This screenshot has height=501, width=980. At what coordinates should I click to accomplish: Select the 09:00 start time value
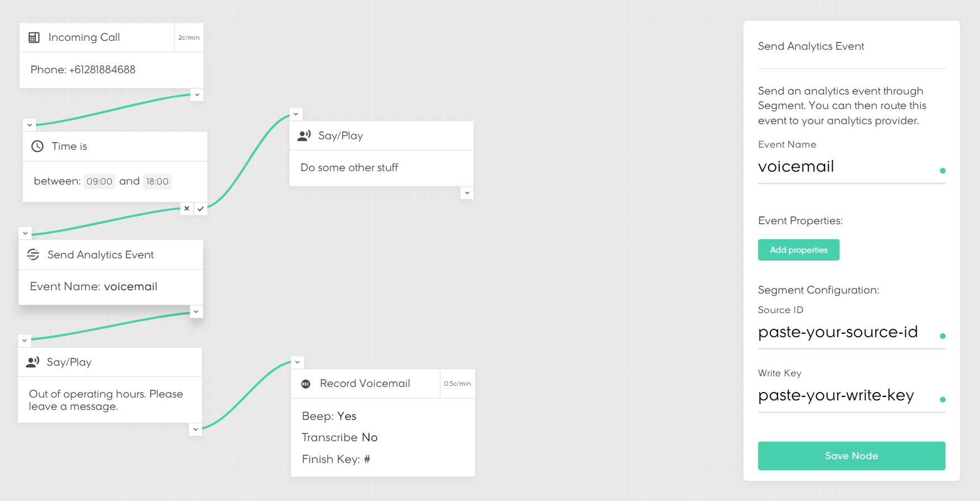point(100,181)
